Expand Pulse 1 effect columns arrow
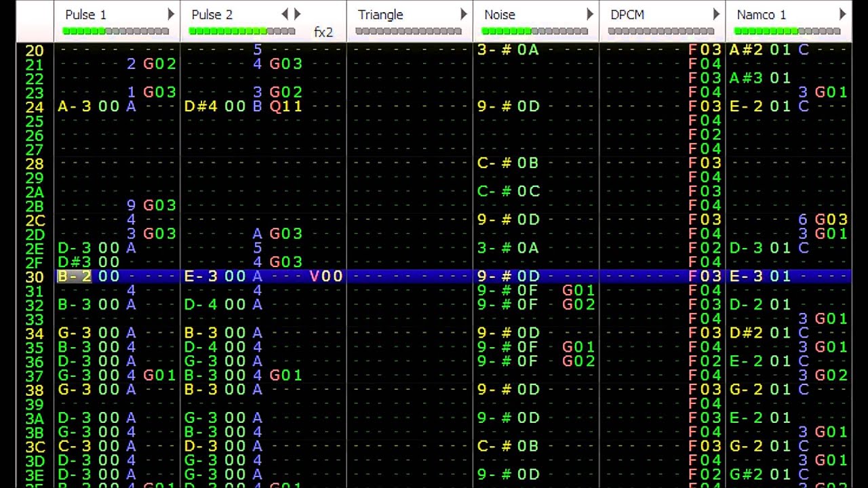Screen dimensions: 868x488 click(171, 14)
